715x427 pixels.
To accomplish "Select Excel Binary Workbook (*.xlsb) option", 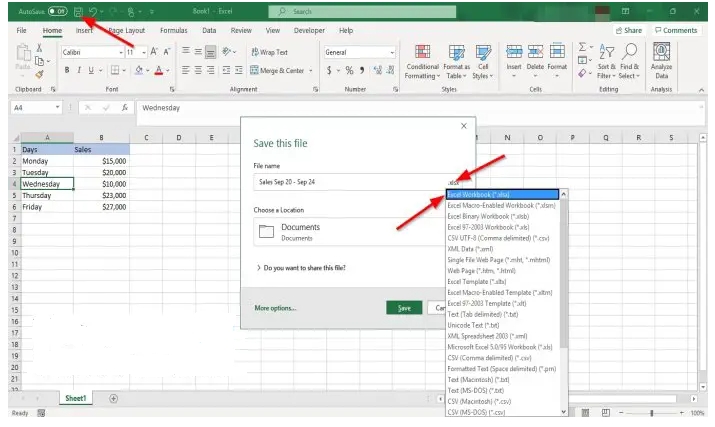I will tap(502, 216).
